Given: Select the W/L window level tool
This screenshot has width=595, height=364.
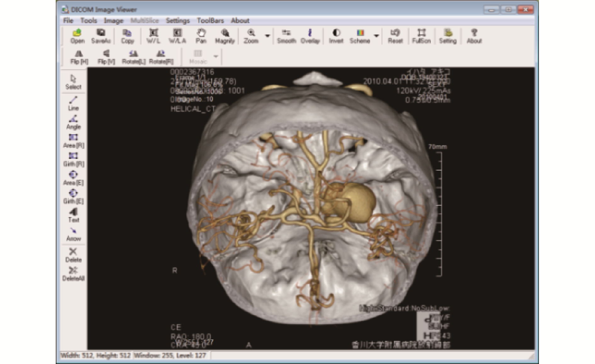Looking at the screenshot, I should 153,36.
